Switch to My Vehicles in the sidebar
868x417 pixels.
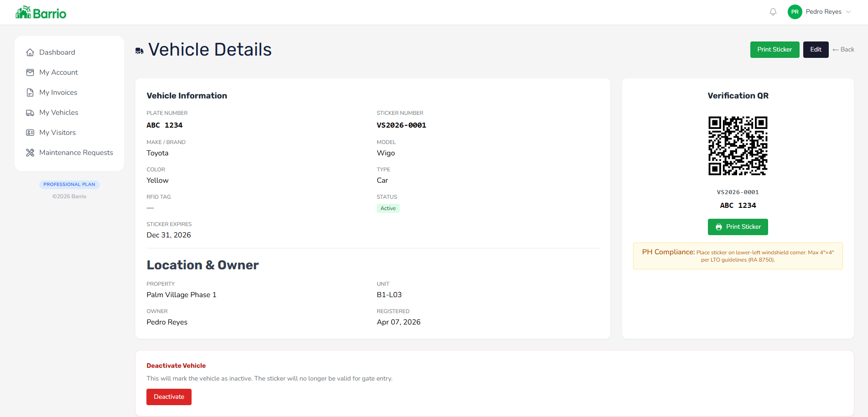pos(58,112)
